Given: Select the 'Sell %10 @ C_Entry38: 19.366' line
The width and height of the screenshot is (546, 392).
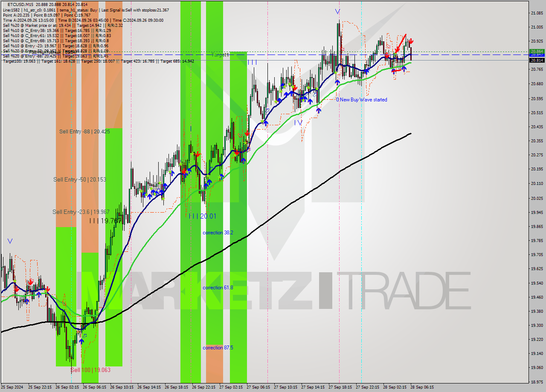Looking at the screenshot, I should 57,30.
